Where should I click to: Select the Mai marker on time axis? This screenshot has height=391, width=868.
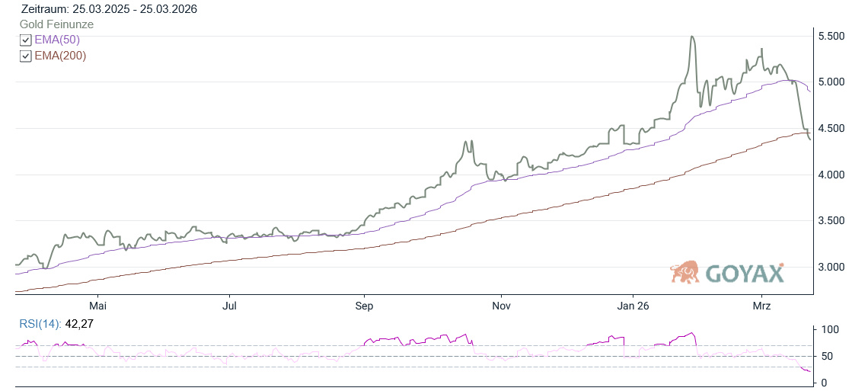(x=97, y=306)
